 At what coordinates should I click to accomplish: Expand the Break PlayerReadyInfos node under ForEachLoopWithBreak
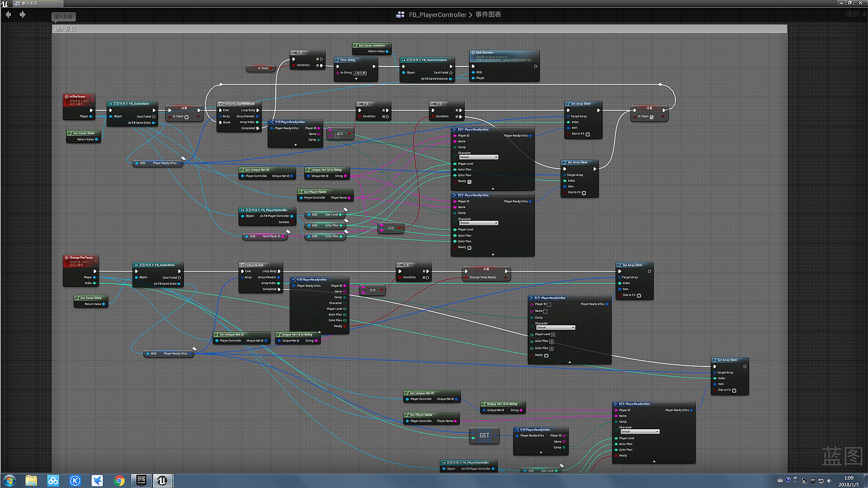click(295, 145)
